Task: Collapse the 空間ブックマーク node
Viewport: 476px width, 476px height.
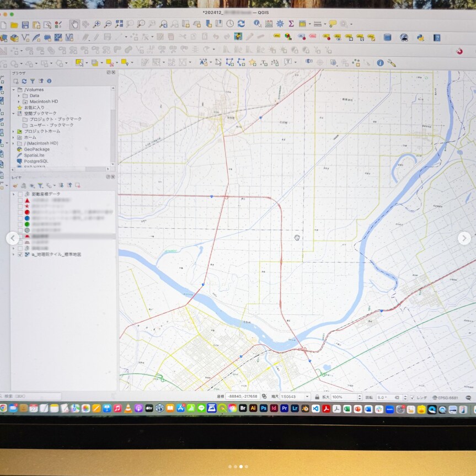Action: click(x=13, y=114)
